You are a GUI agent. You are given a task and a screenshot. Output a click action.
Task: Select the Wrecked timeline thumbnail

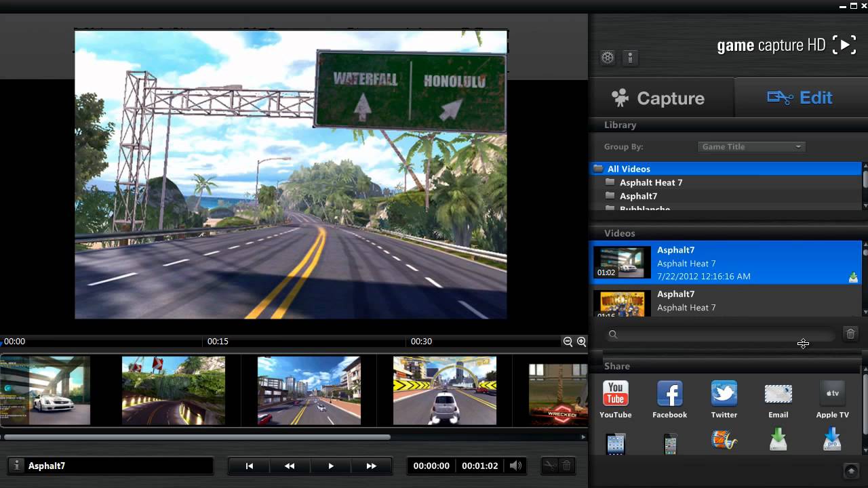(558, 394)
